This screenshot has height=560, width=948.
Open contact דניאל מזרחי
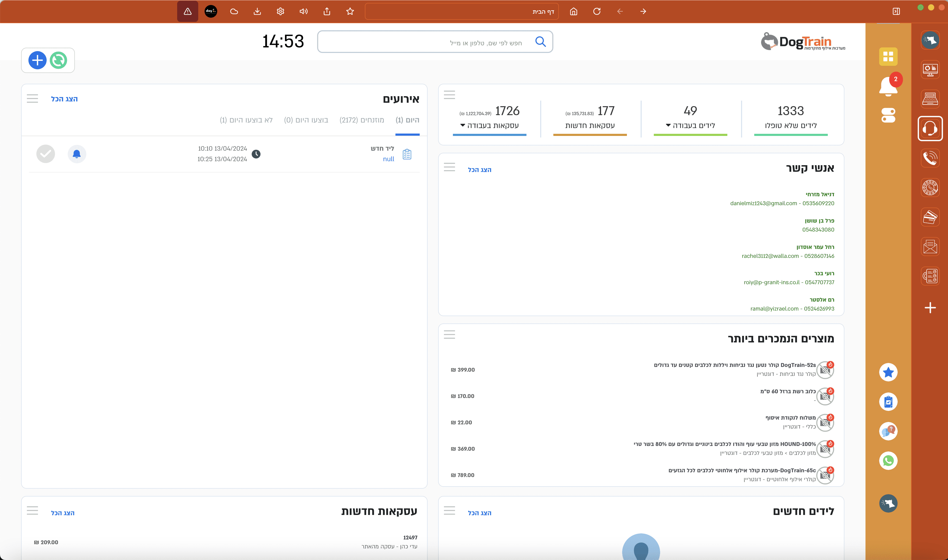click(x=820, y=194)
